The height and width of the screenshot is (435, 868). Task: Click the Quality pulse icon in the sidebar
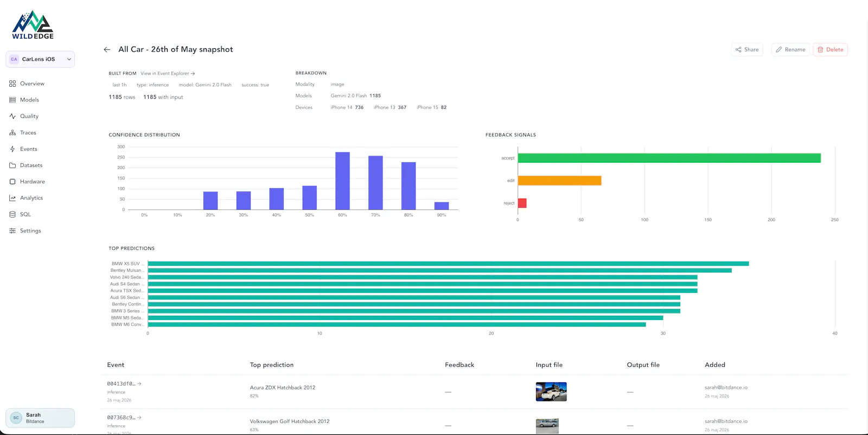(12, 116)
